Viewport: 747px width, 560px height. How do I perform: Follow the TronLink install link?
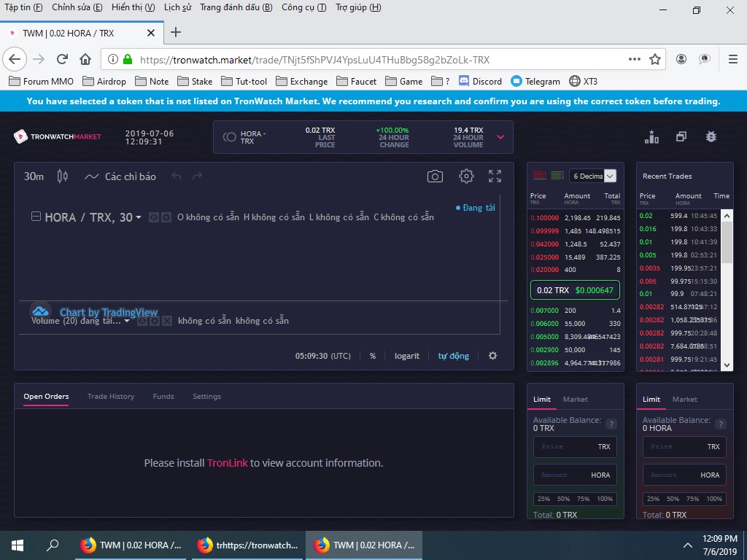[228, 463]
